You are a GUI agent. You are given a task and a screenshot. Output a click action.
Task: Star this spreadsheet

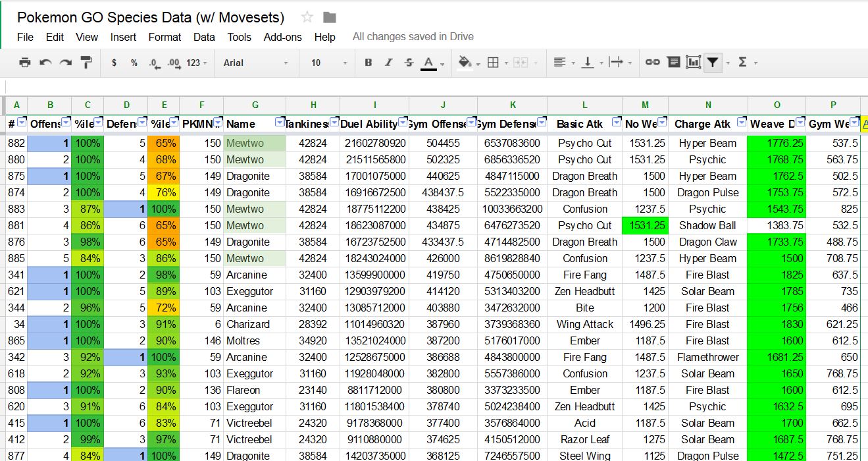point(307,17)
